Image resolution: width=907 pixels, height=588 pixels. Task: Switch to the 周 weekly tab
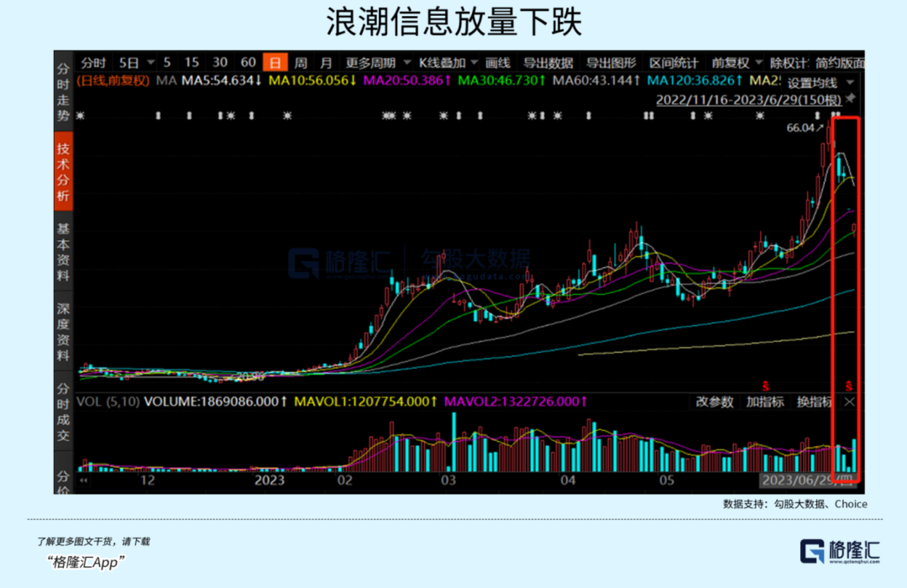(301, 62)
